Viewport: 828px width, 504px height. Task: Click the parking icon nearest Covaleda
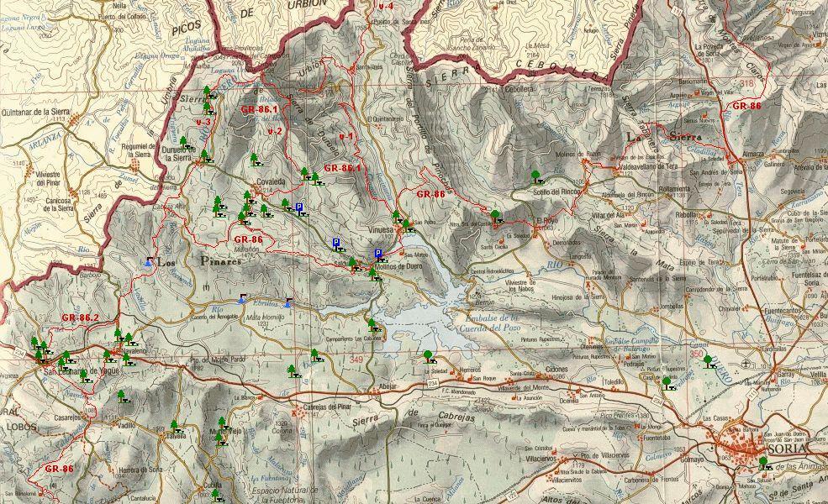[x=299, y=207]
